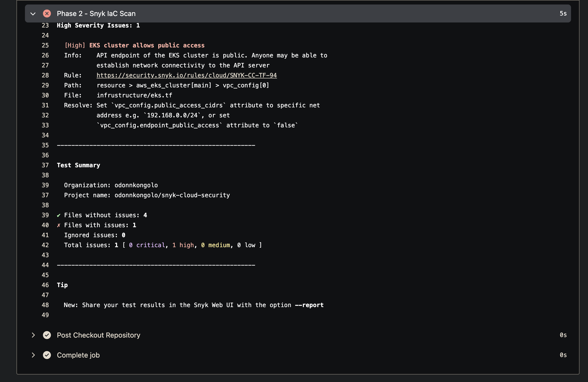This screenshot has height=382, width=588.
Task: Click the 0s duration of Post Checkout Repository
Action: 563,335
